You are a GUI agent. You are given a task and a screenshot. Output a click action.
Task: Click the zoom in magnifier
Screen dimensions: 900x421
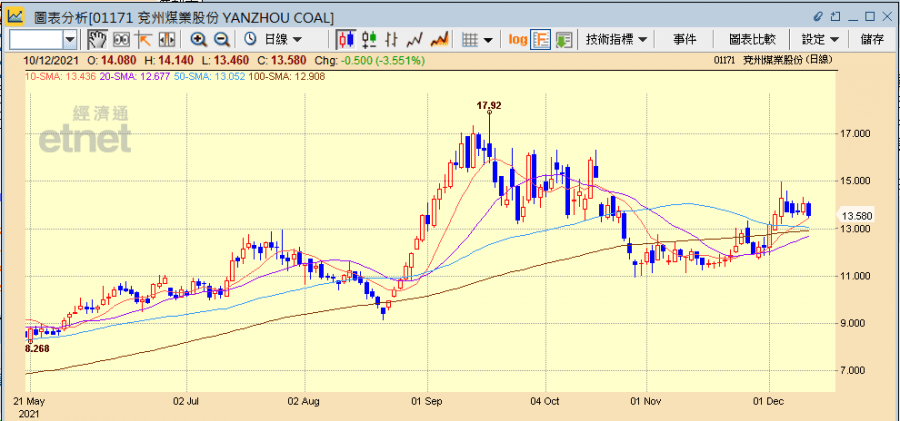tap(198, 39)
